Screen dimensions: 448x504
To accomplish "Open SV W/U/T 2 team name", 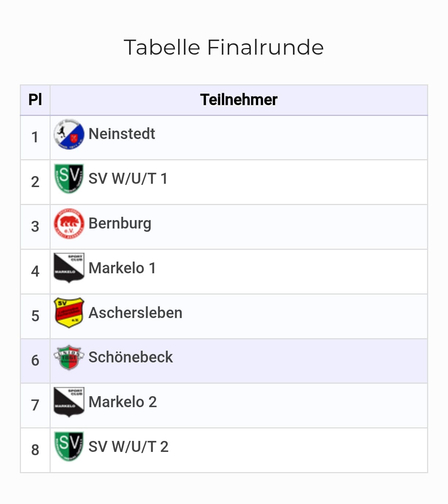I will [x=129, y=447].
